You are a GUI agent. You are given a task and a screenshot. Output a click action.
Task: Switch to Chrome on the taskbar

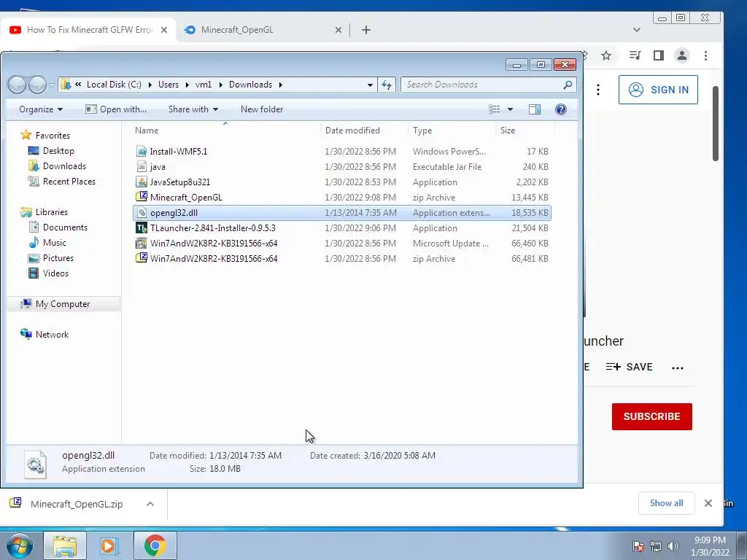155,545
